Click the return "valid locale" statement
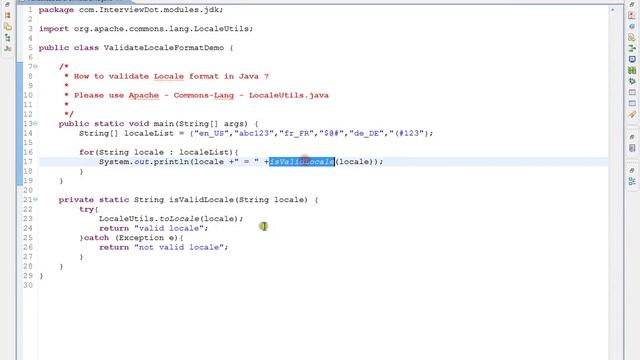 (x=153, y=228)
